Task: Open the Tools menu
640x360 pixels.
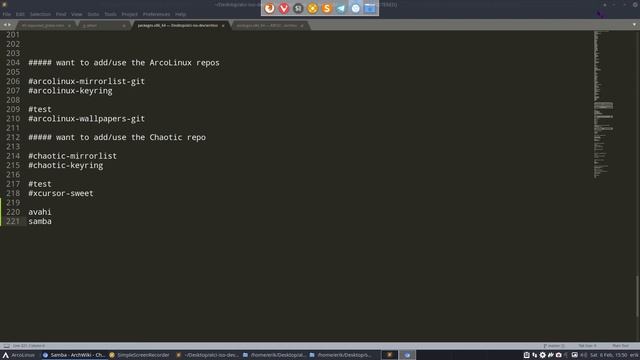Action: [110, 14]
